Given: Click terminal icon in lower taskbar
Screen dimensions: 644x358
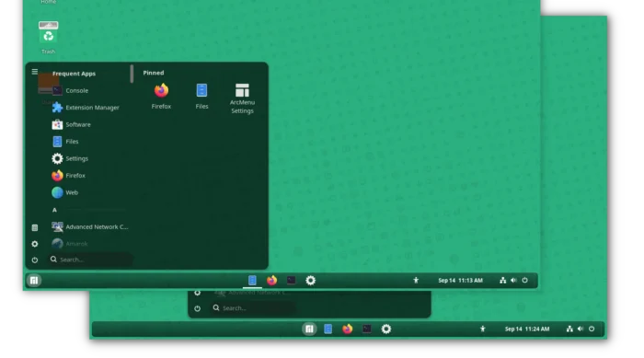Looking at the screenshot, I should [367, 329].
